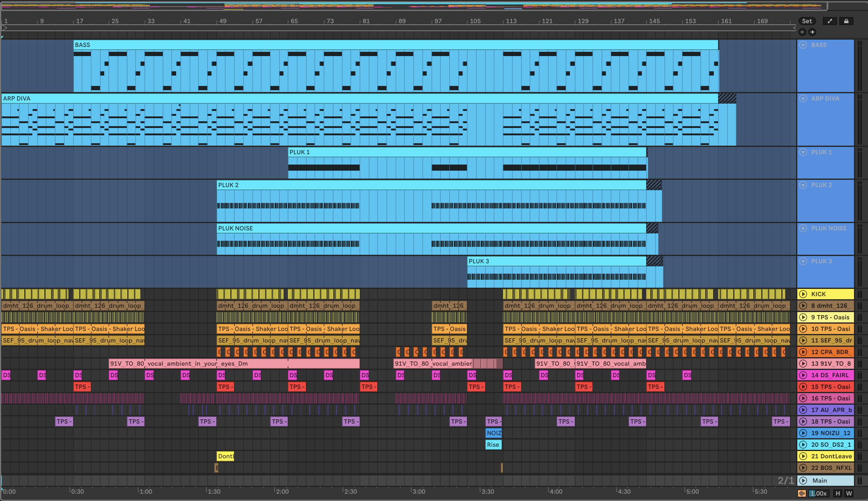Click Optimize Arrangement Width W button

pyautogui.click(x=849, y=493)
